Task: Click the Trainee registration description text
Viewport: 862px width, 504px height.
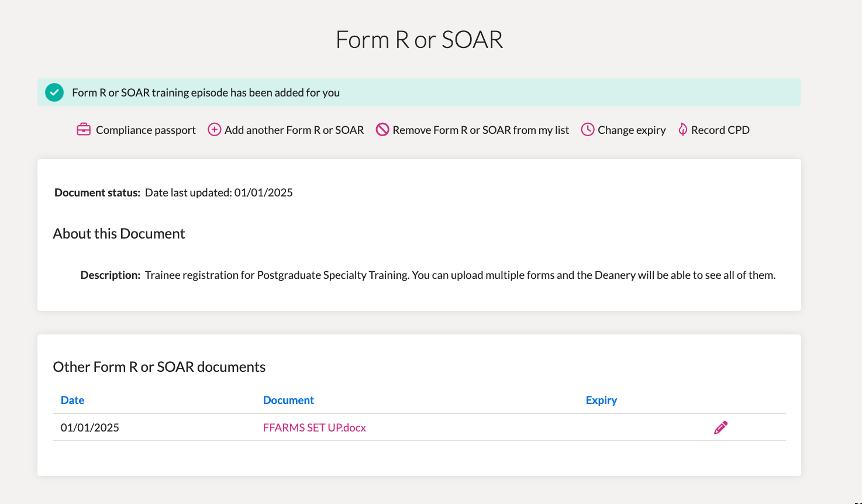Action: [x=460, y=275]
